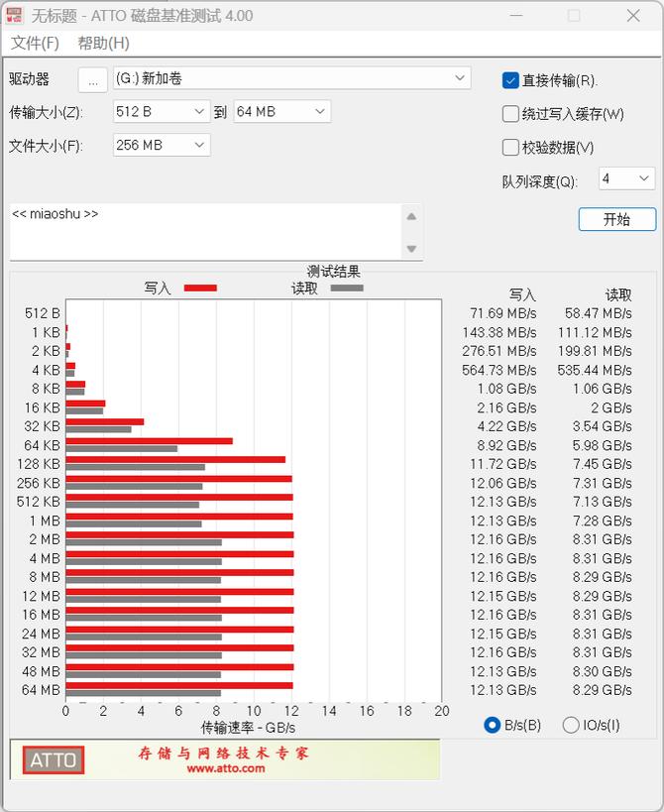Close the ATTO benchmark window

pyautogui.click(x=633, y=16)
